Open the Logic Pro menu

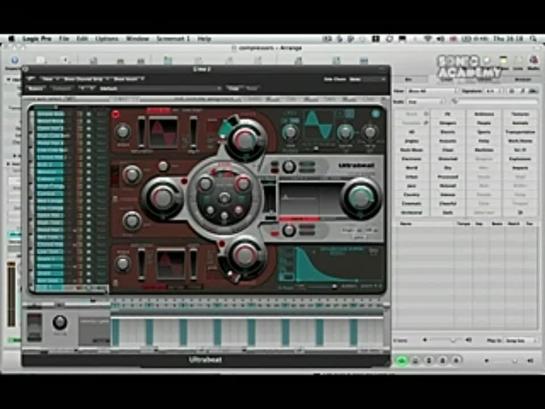click(36, 39)
